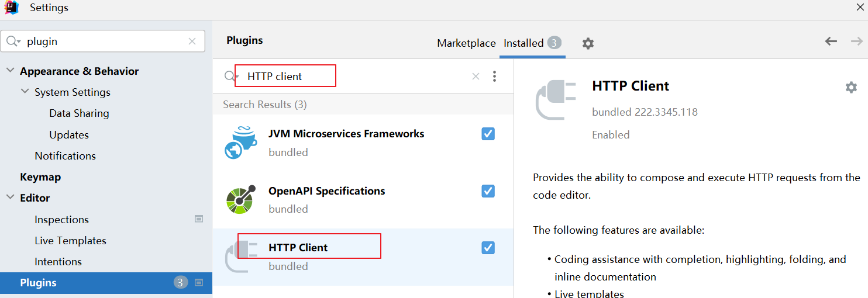Go back with the left arrow
The height and width of the screenshot is (298, 868).
coord(831,41)
